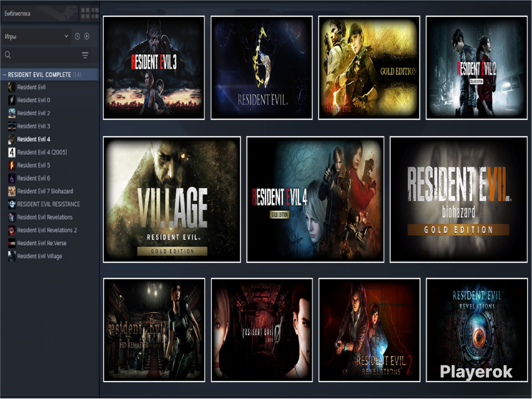
Task: Click the play-ready filter icon
Action: click(87, 37)
